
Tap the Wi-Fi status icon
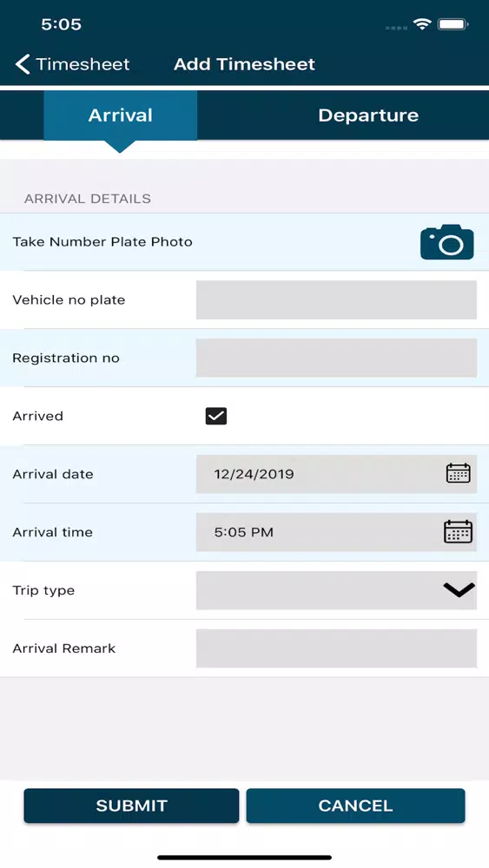(422, 24)
